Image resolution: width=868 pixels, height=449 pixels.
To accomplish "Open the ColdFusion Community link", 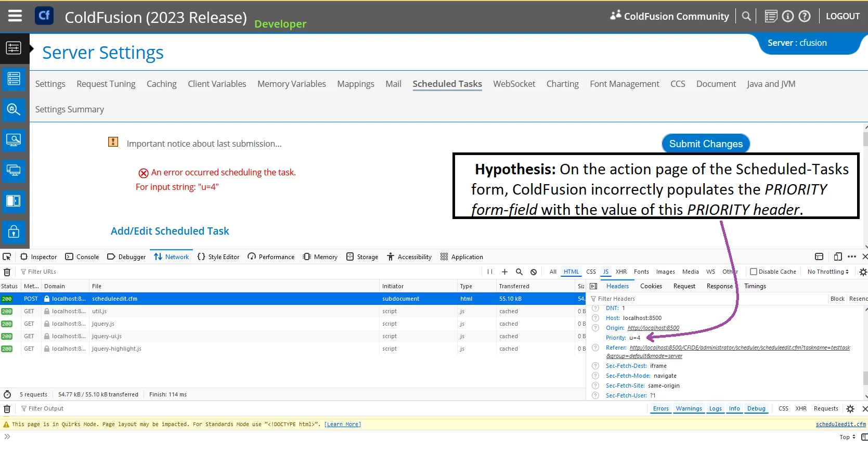I will [x=670, y=16].
